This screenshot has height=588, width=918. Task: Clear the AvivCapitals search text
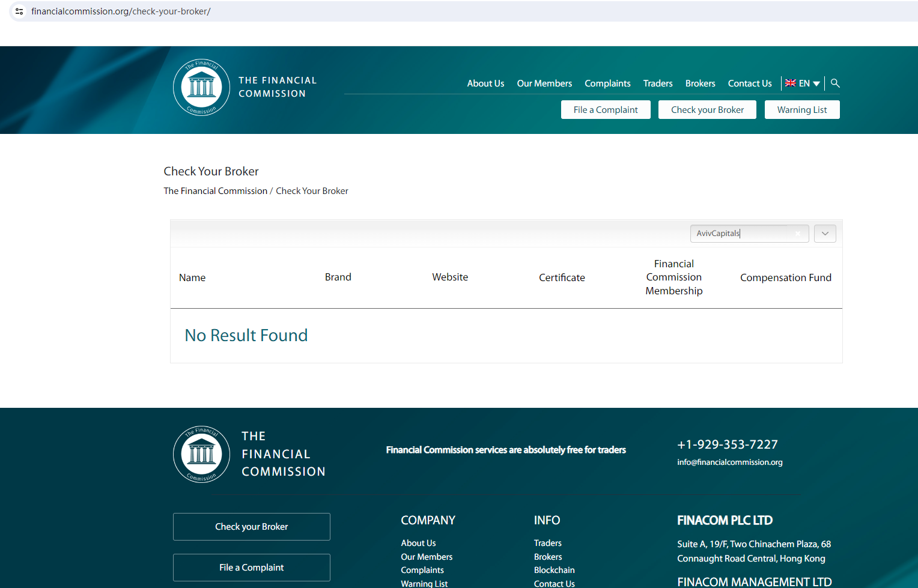click(798, 234)
